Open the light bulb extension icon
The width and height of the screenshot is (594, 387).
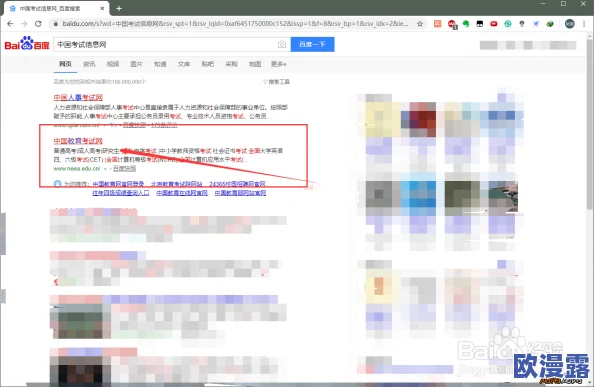(x=522, y=24)
